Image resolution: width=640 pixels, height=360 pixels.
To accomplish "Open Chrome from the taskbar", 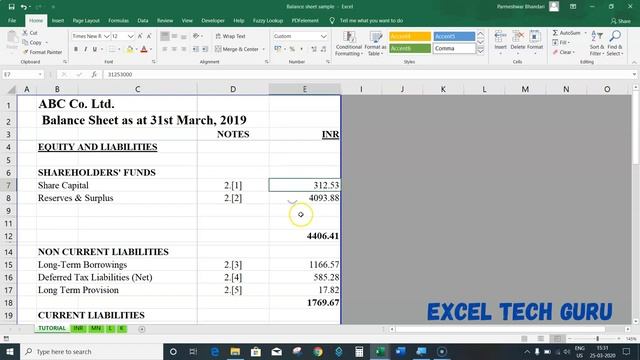I will pos(318,351).
